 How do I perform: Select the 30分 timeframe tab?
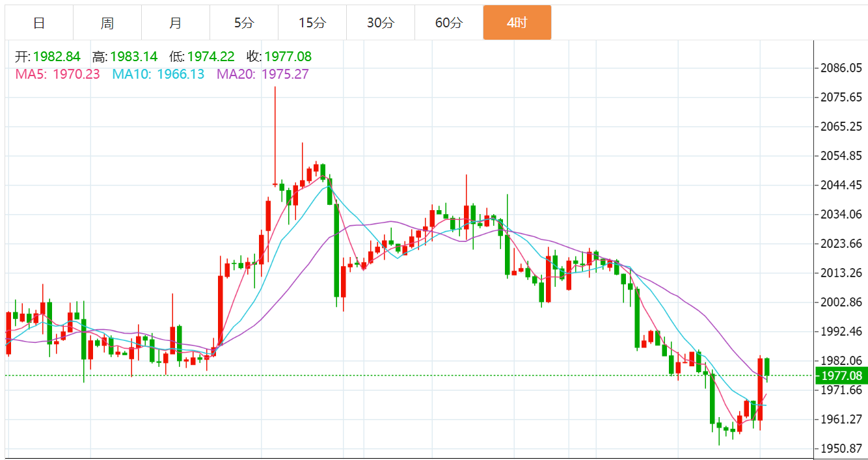(381, 23)
